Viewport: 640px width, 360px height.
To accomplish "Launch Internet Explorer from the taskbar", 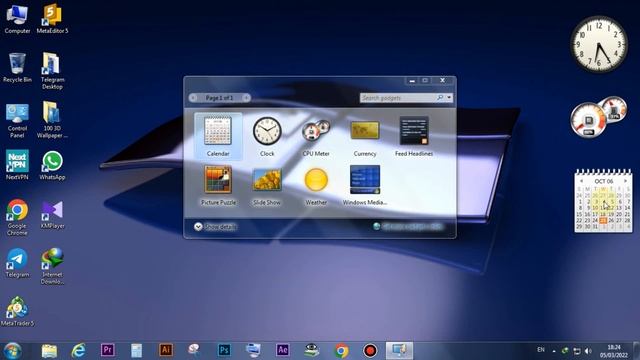I will tap(78, 351).
